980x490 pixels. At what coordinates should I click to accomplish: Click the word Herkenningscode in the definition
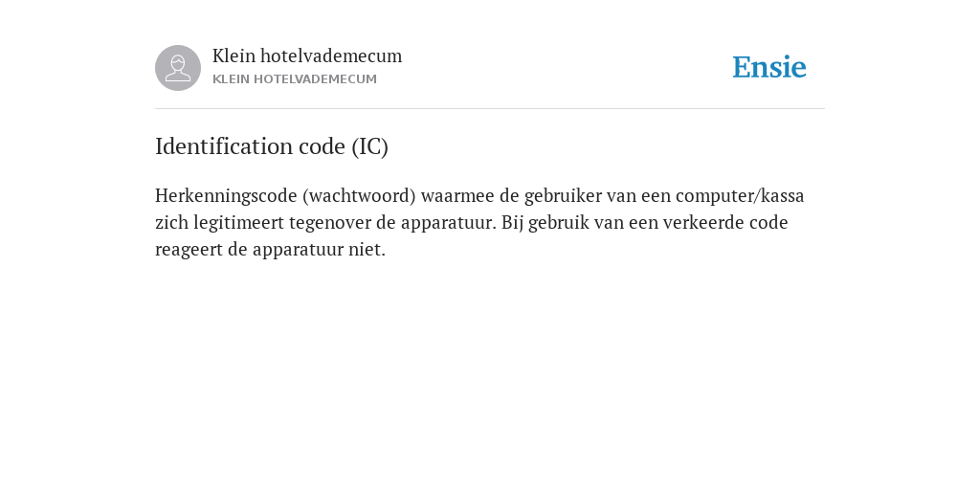[x=226, y=196]
